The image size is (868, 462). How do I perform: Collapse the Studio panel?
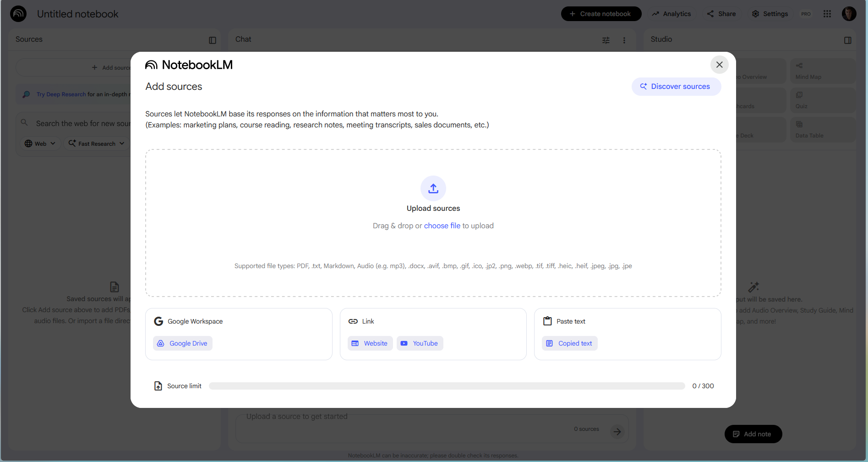point(847,40)
